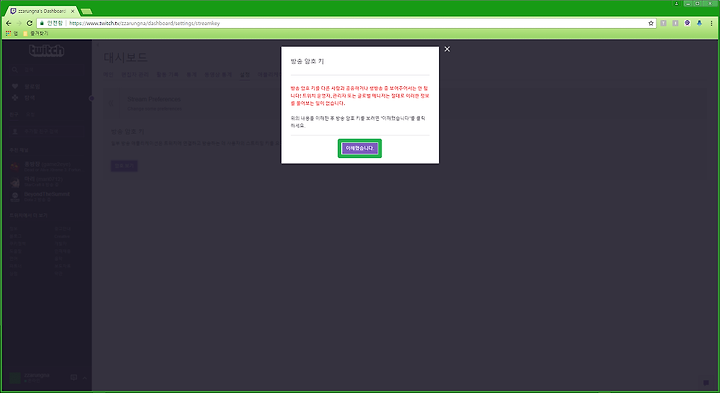Click the dimmed Twitch logo
720x393 pixels.
click(x=46, y=51)
